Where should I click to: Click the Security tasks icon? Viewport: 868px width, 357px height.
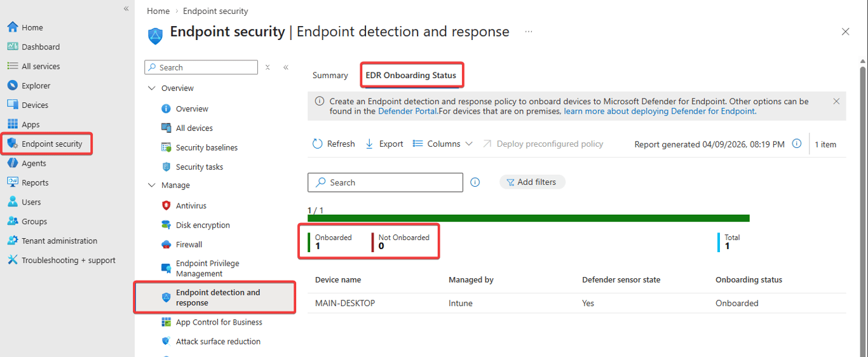click(166, 167)
